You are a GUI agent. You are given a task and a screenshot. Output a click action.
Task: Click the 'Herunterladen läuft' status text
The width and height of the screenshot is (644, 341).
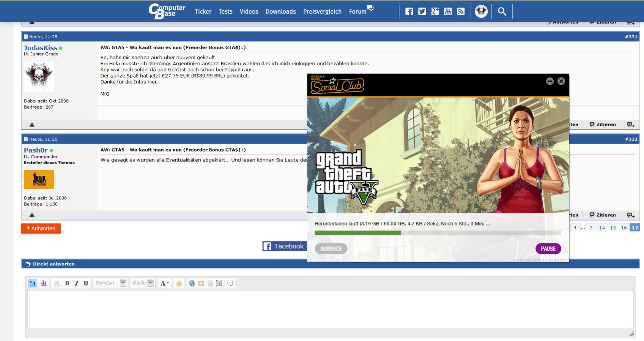point(402,224)
